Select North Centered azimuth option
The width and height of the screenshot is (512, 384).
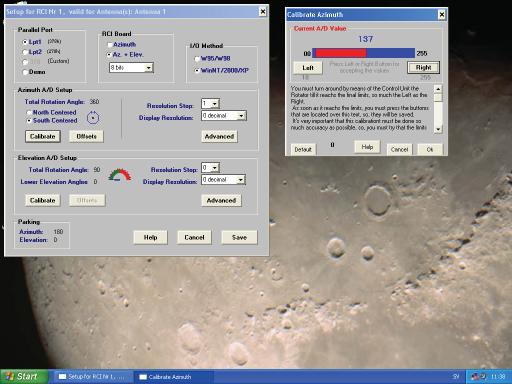click(29, 112)
